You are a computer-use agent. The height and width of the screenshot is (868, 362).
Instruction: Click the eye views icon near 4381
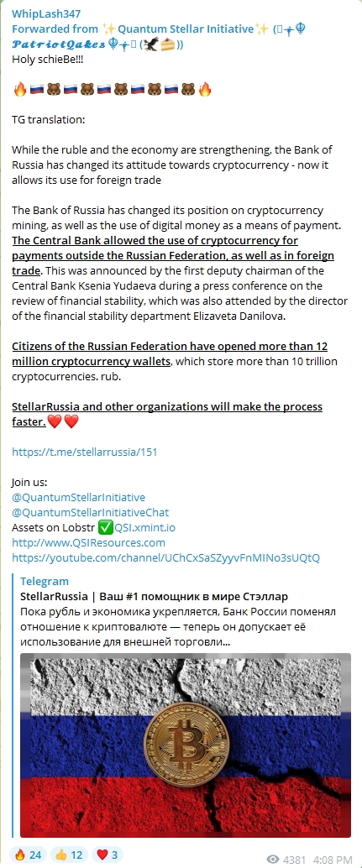click(273, 859)
